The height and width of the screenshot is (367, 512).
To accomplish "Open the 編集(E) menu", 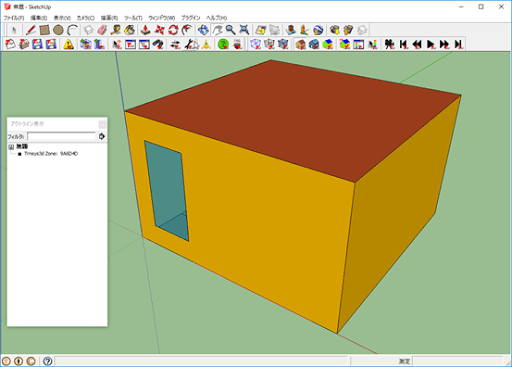I will [39, 18].
